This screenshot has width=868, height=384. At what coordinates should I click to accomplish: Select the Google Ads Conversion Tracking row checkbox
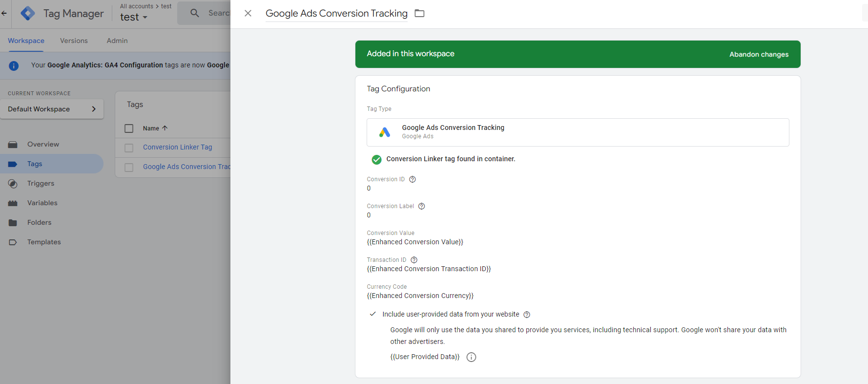point(129,167)
